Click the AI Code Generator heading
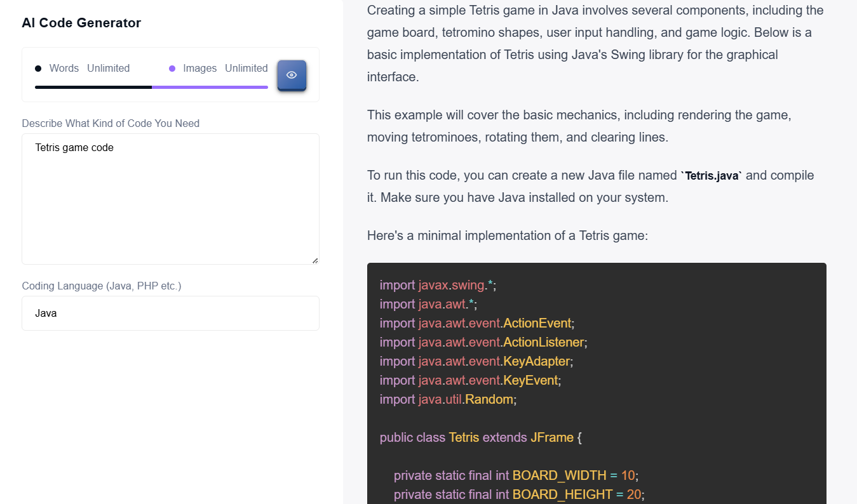The height and width of the screenshot is (504, 857). pos(81,22)
